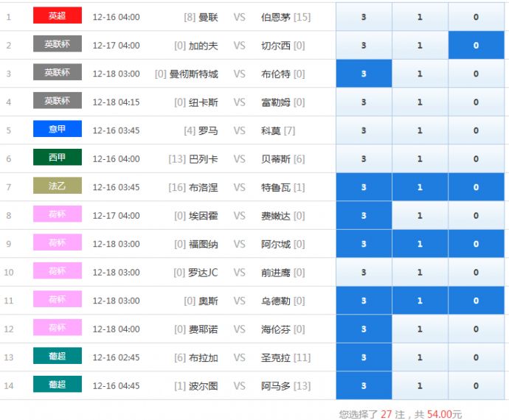509x420 pixels.
Task: Toggle draw (1) for 布拉加 vs 圣克拉
Action: 420,357
